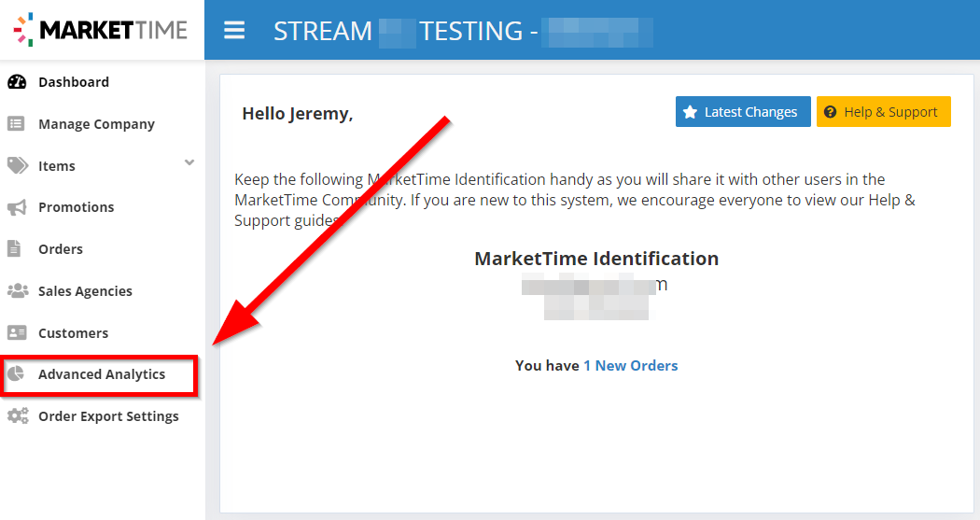Click the Dashboard gauge icon
This screenshot has width=980, height=520.
click(17, 82)
